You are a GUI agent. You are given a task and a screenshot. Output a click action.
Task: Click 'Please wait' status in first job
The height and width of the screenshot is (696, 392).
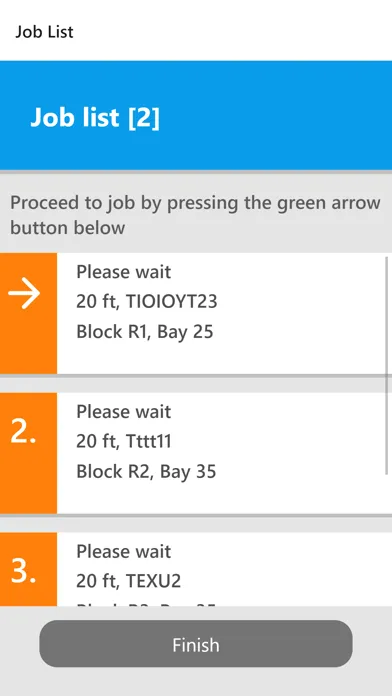pyautogui.click(x=123, y=272)
